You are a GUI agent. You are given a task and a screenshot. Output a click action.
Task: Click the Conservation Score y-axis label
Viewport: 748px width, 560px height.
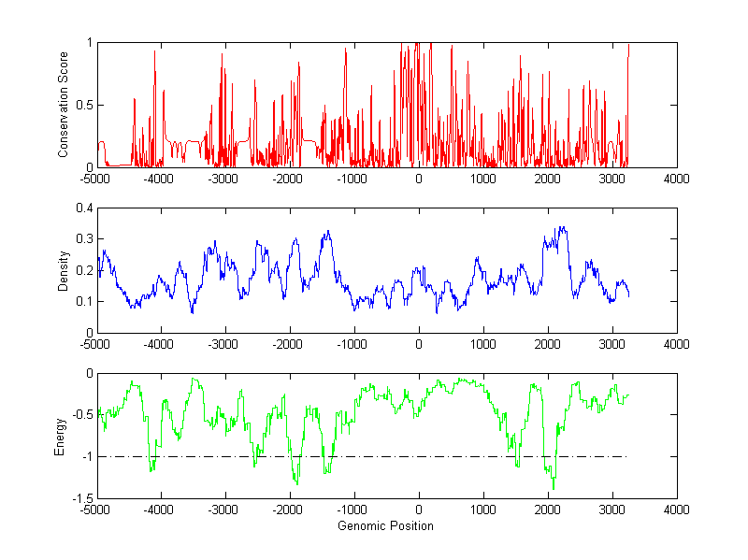(x=64, y=105)
